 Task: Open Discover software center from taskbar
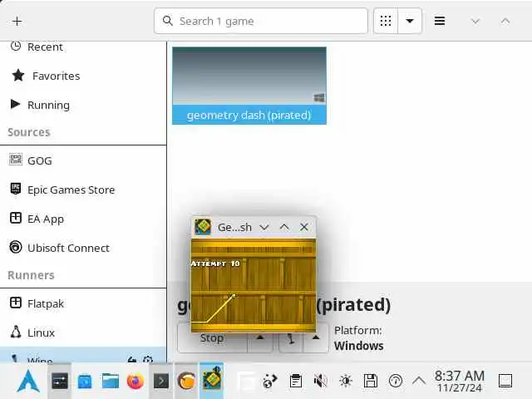click(85, 381)
